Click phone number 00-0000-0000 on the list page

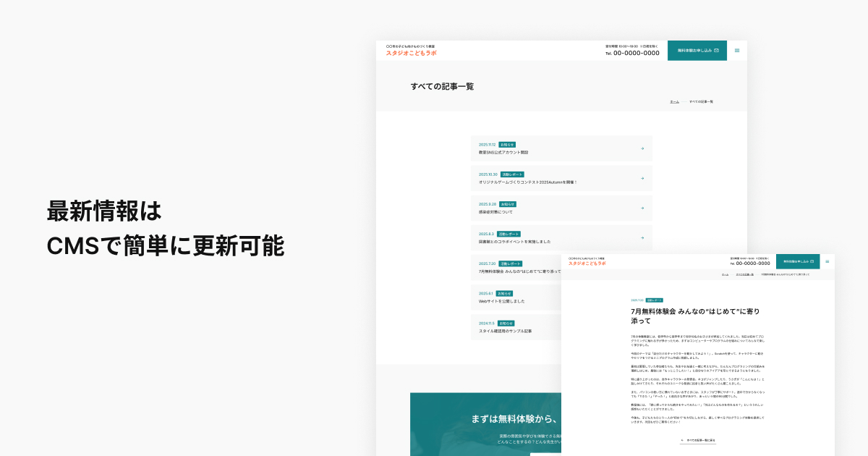tap(637, 53)
